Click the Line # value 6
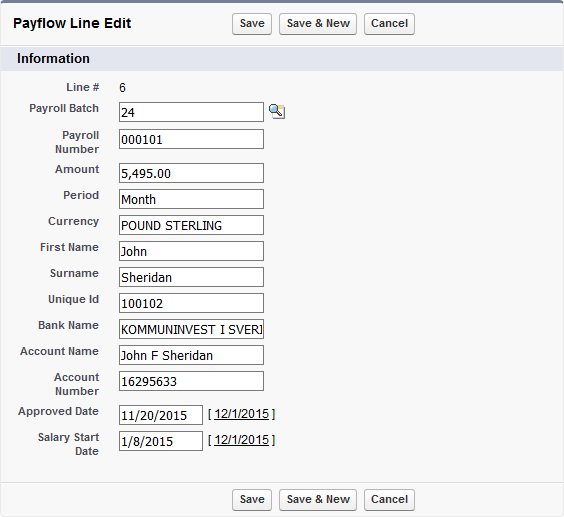Viewport: 564px width, 517px height. point(122,87)
